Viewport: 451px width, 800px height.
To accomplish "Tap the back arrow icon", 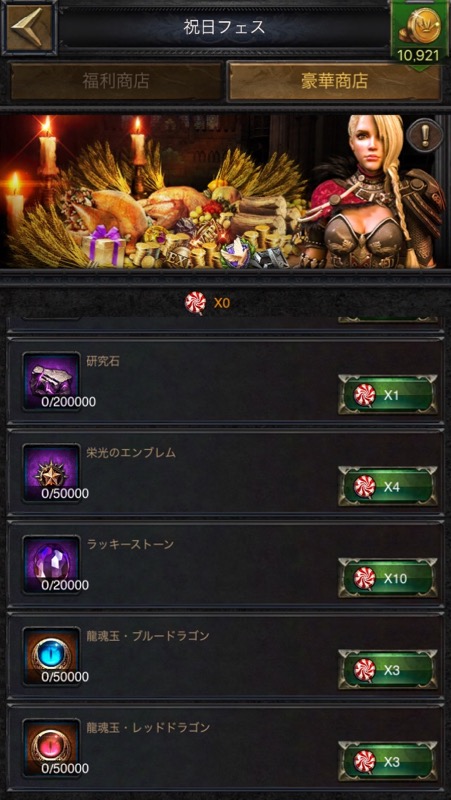I will [x=29, y=27].
